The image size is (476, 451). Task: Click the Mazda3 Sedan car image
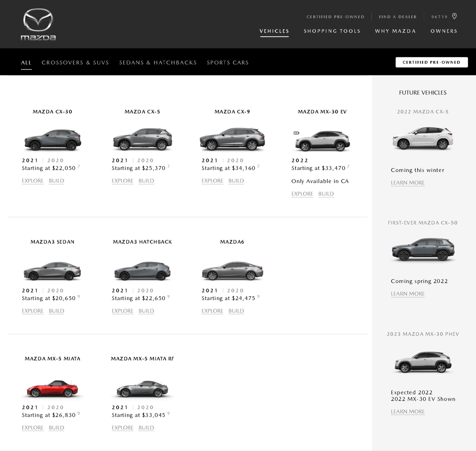52,271
